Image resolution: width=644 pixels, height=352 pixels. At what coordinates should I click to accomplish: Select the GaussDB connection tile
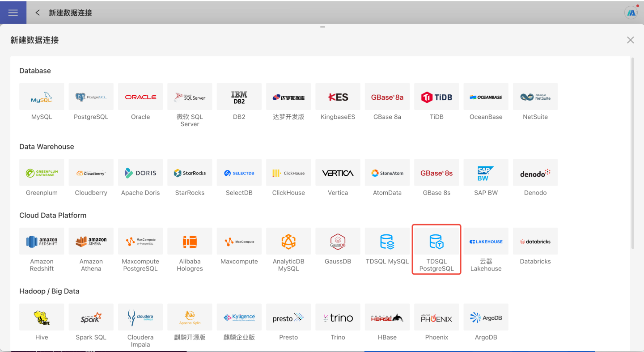point(338,242)
